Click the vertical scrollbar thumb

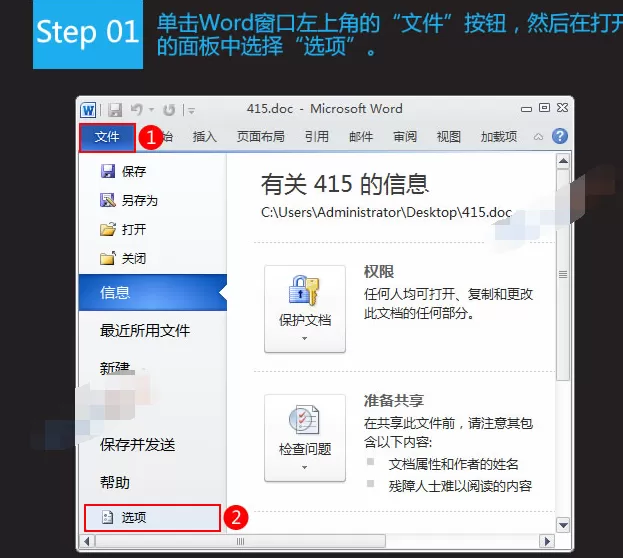563,275
